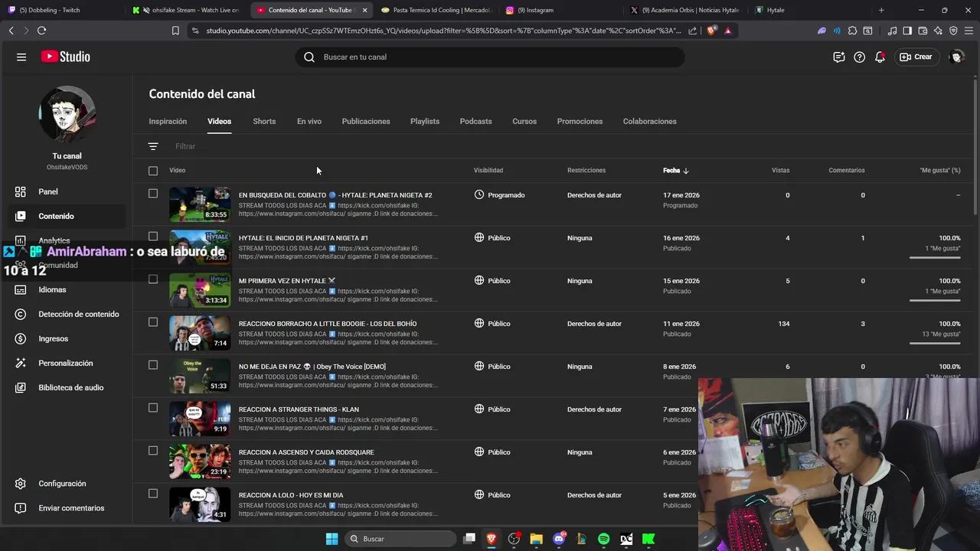Click the browser bookmark icon

(x=175, y=31)
